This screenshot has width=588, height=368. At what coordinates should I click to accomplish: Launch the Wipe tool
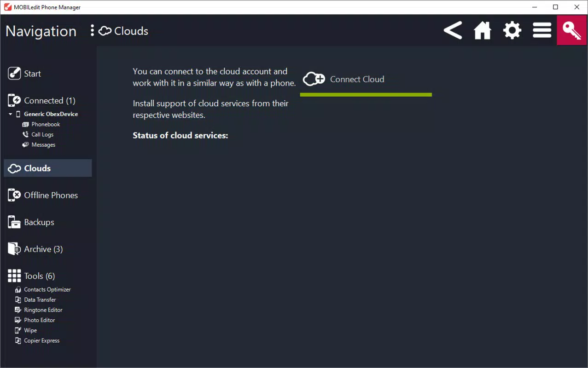click(30, 330)
